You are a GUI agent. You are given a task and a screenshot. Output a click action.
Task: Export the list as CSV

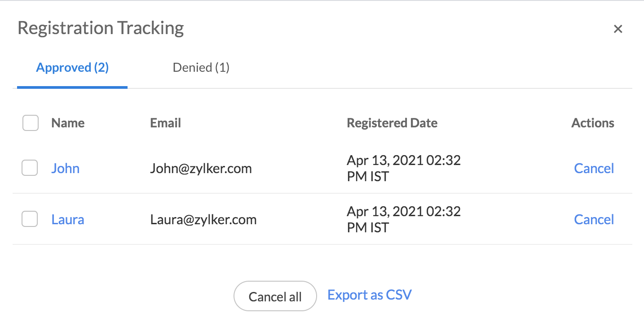pyautogui.click(x=370, y=295)
